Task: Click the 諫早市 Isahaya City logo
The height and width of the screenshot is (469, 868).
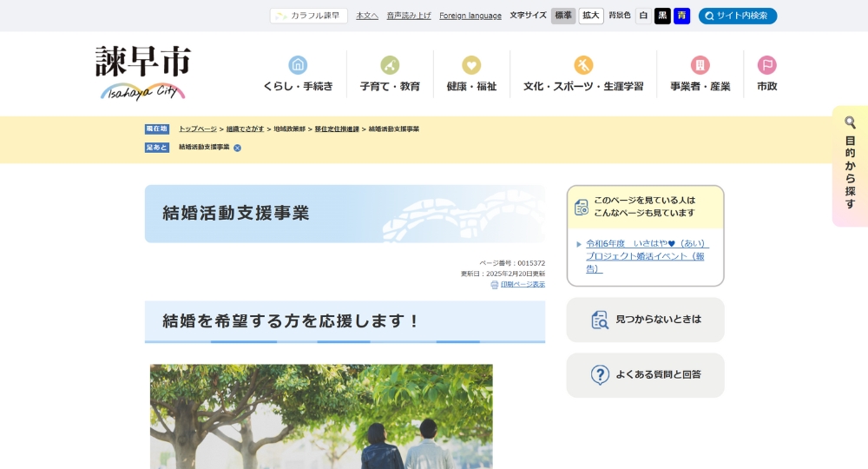Action: pos(143,73)
